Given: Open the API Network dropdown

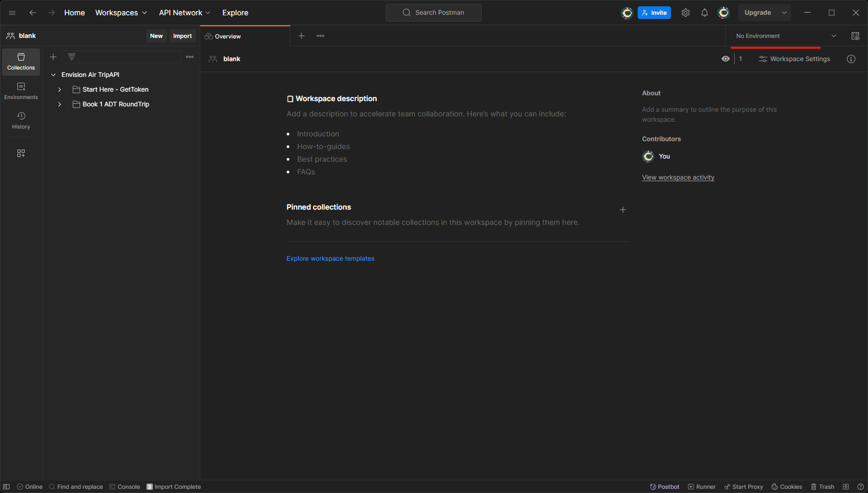Looking at the screenshot, I should [x=185, y=13].
